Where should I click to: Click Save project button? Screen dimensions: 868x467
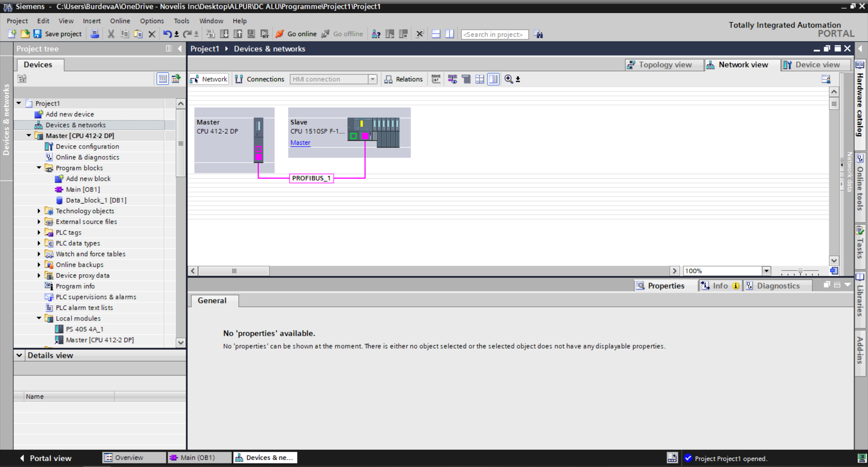coord(58,34)
